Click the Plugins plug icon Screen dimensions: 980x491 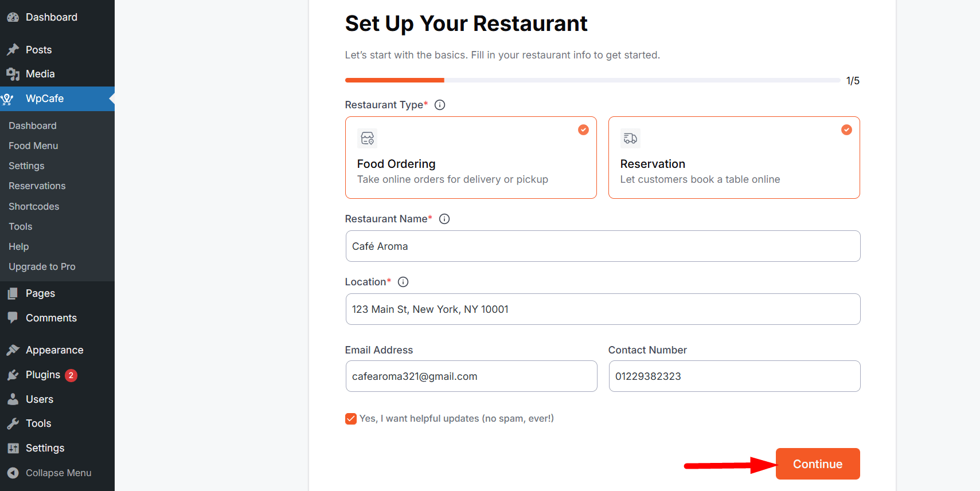pyautogui.click(x=13, y=375)
